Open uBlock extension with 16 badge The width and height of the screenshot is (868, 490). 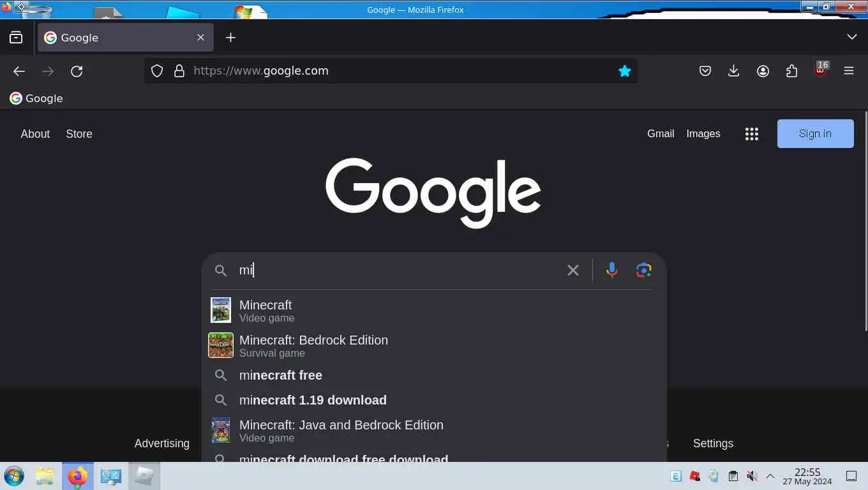(x=821, y=70)
